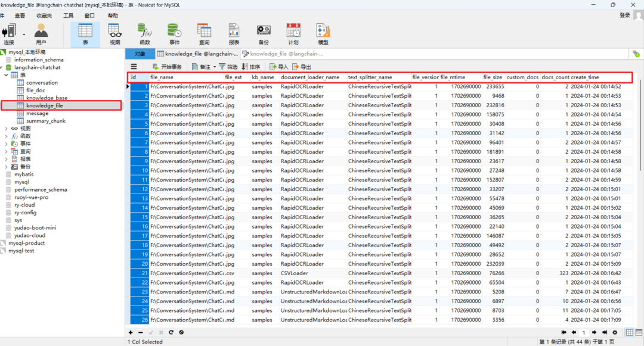Open the 窗口 menu
Image resolution: width=644 pixels, height=346 pixels.
click(x=89, y=15)
